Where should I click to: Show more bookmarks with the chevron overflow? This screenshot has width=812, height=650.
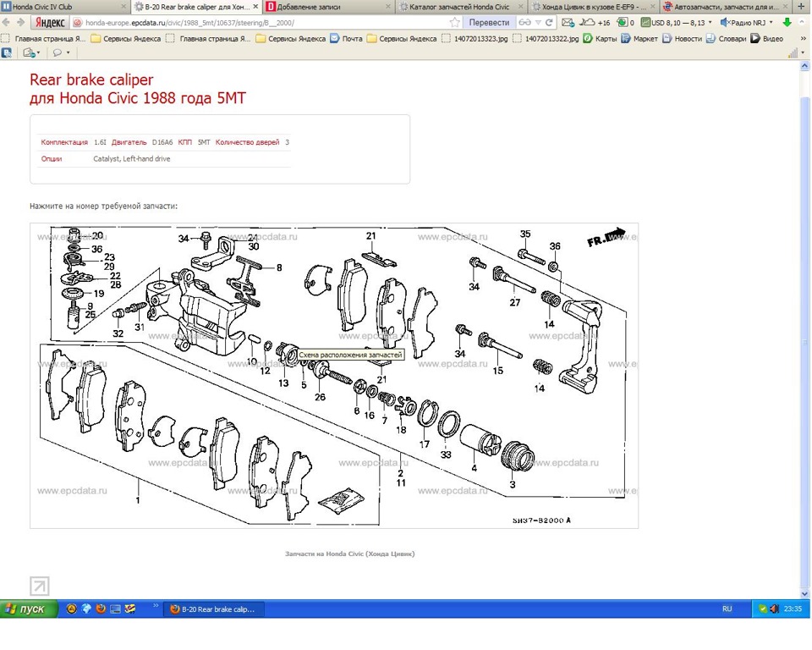tap(804, 38)
